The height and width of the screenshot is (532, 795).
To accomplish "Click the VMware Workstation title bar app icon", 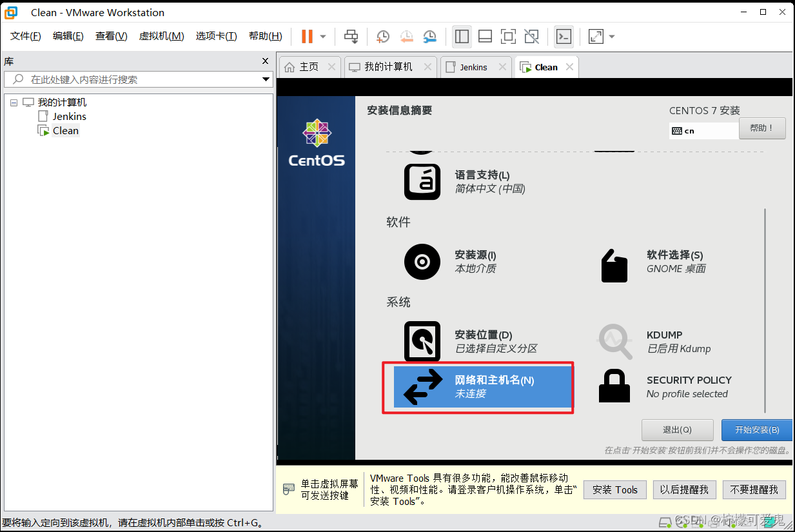I will point(11,12).
